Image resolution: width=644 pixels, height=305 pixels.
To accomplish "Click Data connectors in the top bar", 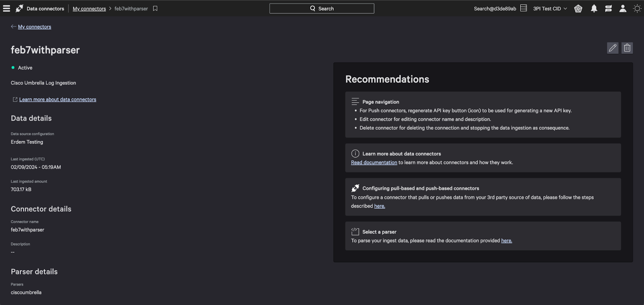I will click(x=45, y=8).
